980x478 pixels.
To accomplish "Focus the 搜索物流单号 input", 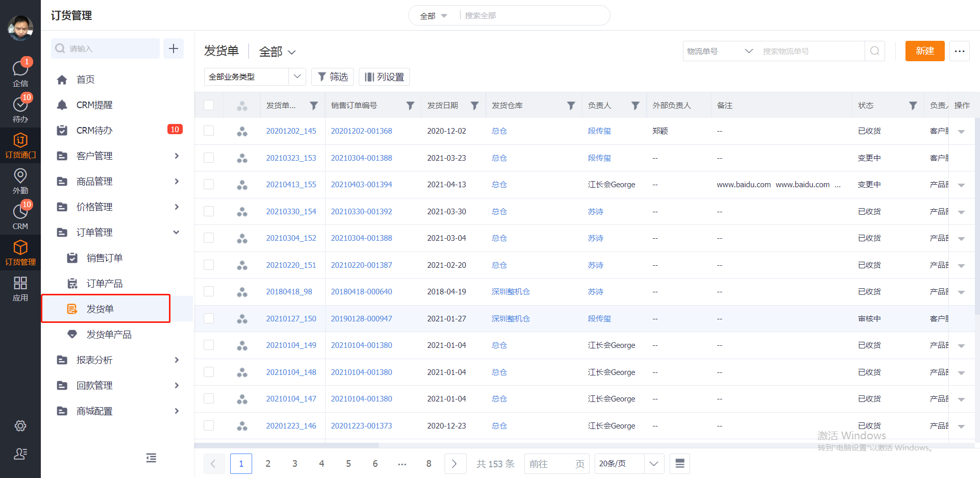I will (811, 51).
